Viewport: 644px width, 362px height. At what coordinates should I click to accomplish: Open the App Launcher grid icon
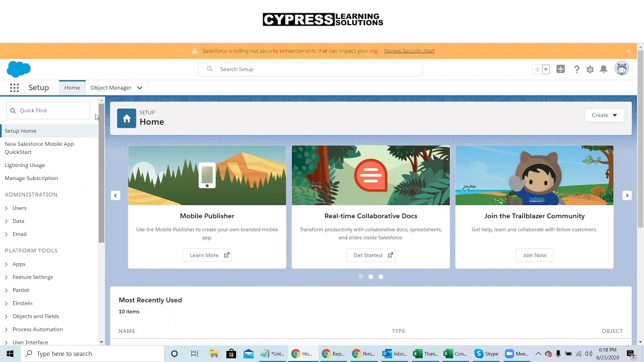tap(14, 87)
